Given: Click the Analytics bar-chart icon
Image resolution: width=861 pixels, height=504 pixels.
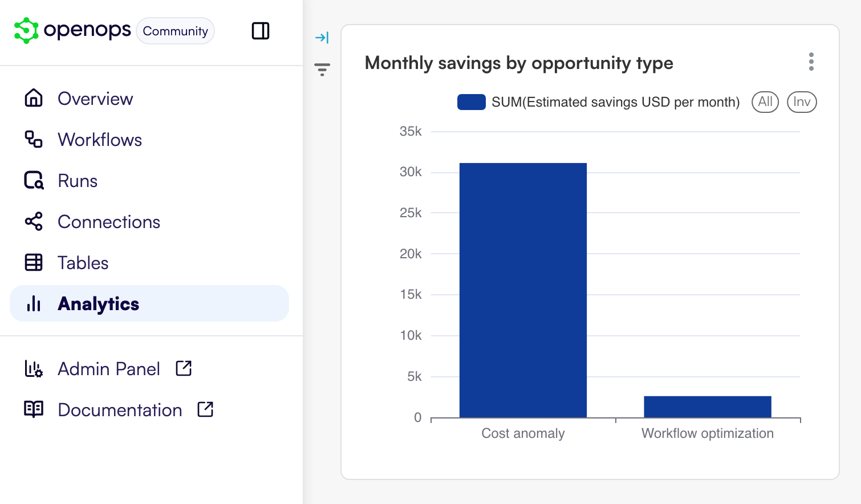Looking at the screenshot, I should tap(34, 304).
